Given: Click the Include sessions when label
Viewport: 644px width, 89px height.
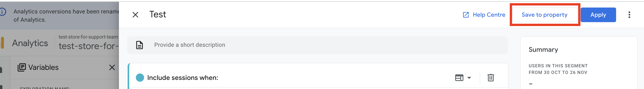Looking at the screenshot, I should click(182, 78).
